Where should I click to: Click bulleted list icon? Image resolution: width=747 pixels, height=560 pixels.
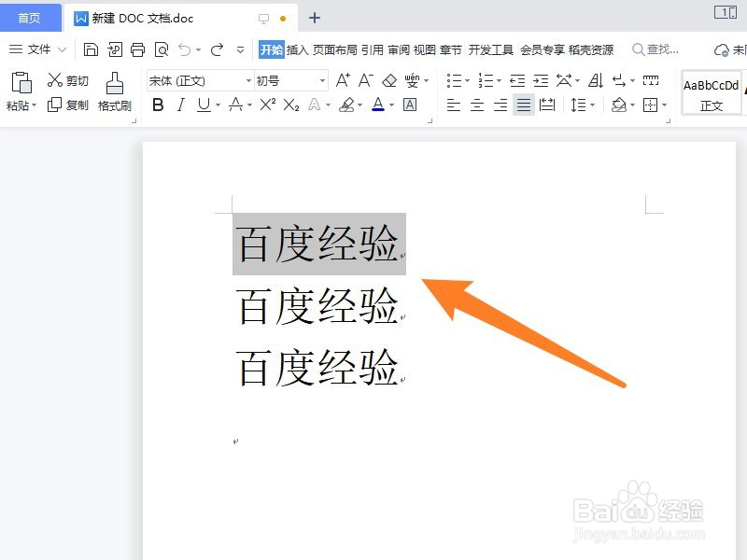[454, 80]
